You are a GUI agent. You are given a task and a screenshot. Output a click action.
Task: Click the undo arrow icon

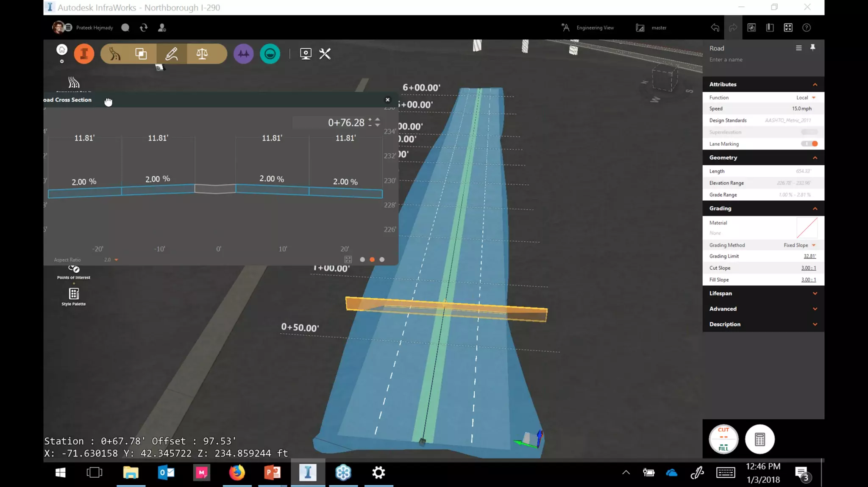click(x=715, y=28)
